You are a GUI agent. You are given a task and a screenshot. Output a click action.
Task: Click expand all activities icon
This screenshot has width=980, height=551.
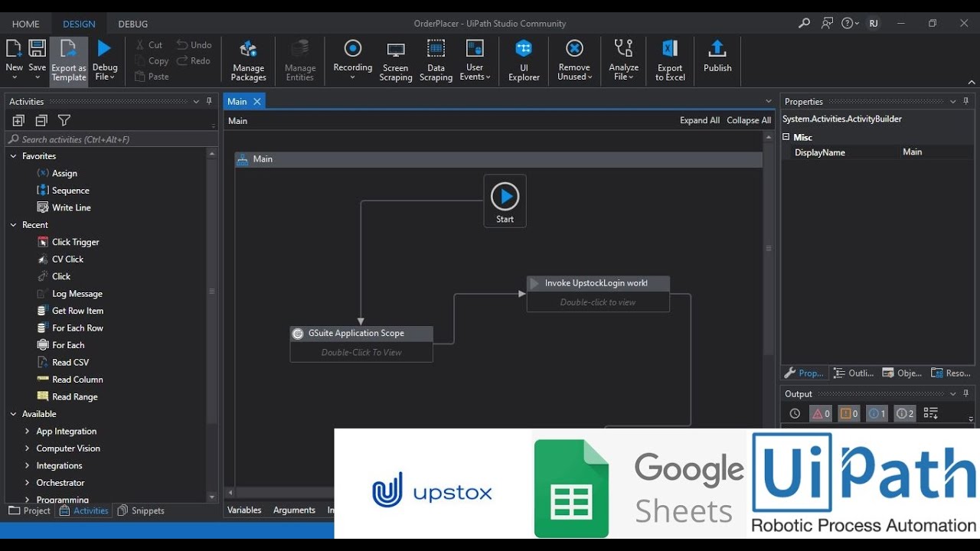(x=18, y=120)
